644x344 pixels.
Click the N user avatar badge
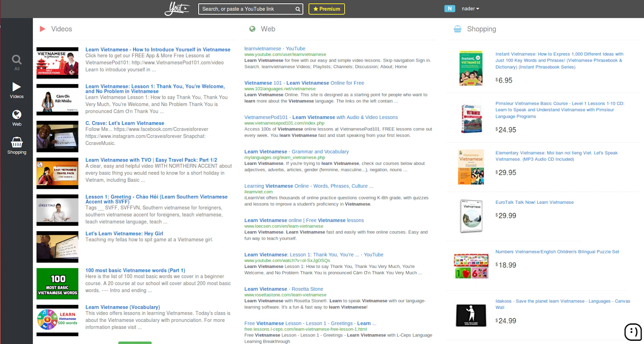450,8
